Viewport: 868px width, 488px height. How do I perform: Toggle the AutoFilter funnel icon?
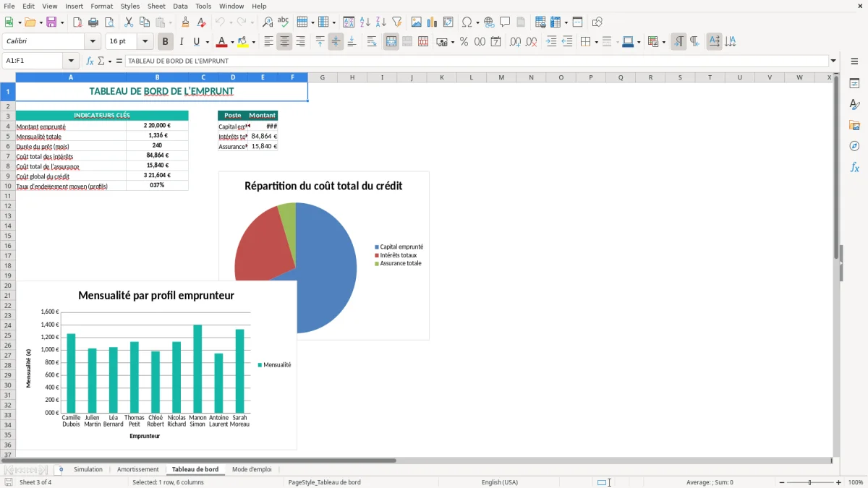tap(397, 22)
